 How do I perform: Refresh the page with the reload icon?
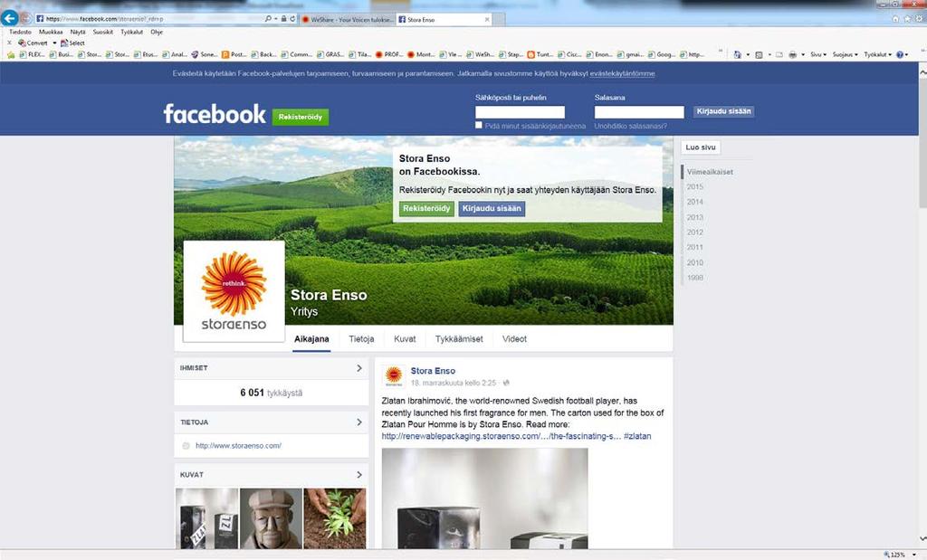(x=292, y=19)
